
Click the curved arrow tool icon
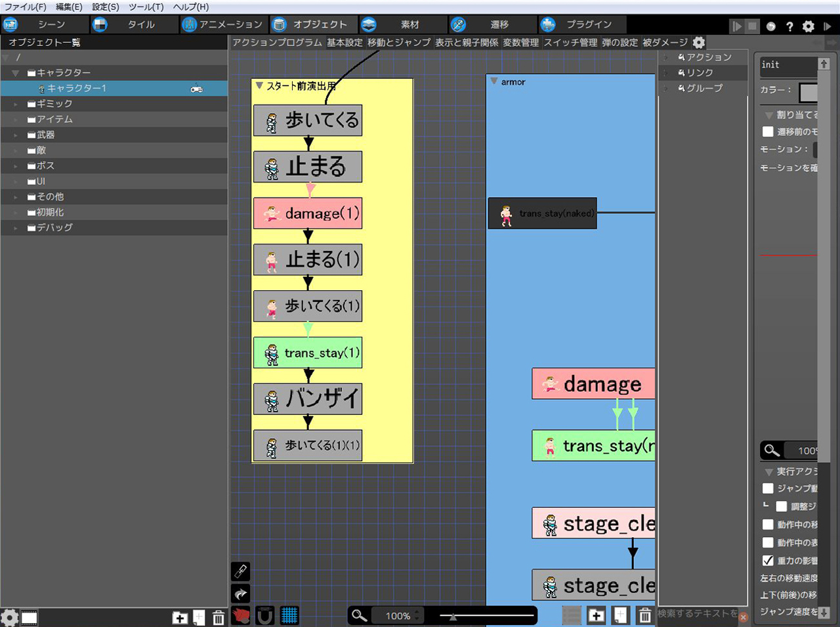pyautogui.click(x=241, y=594)
